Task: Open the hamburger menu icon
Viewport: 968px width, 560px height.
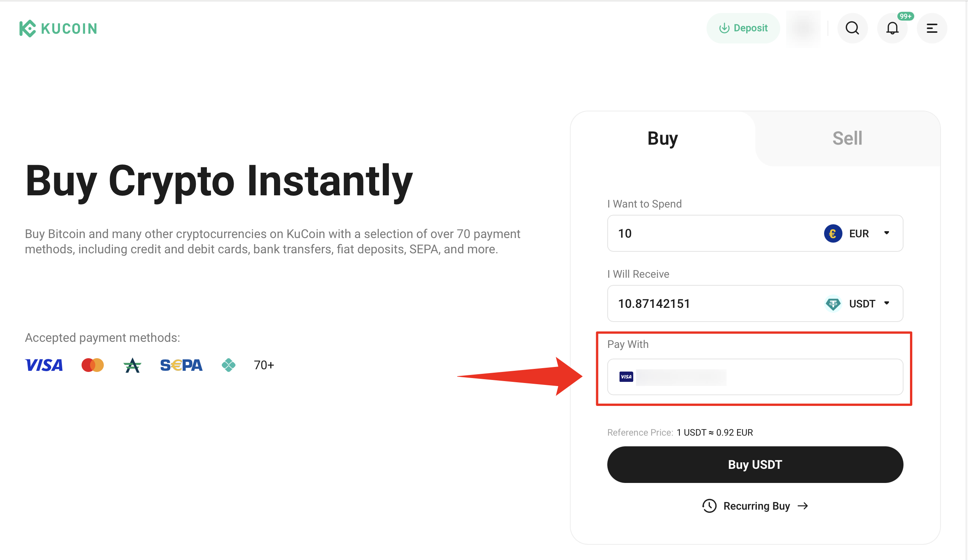Action: (x=931, y=28)
